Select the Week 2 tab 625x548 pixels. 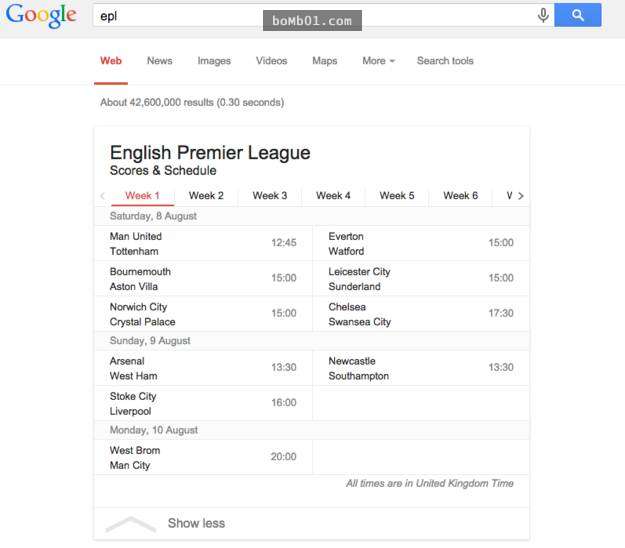coord(206,196)
